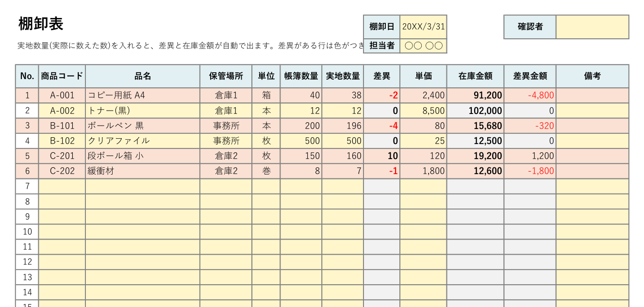Select the 段ボール箱 小 cell
The height and width of the screenshot is (307, 644).
143,156
